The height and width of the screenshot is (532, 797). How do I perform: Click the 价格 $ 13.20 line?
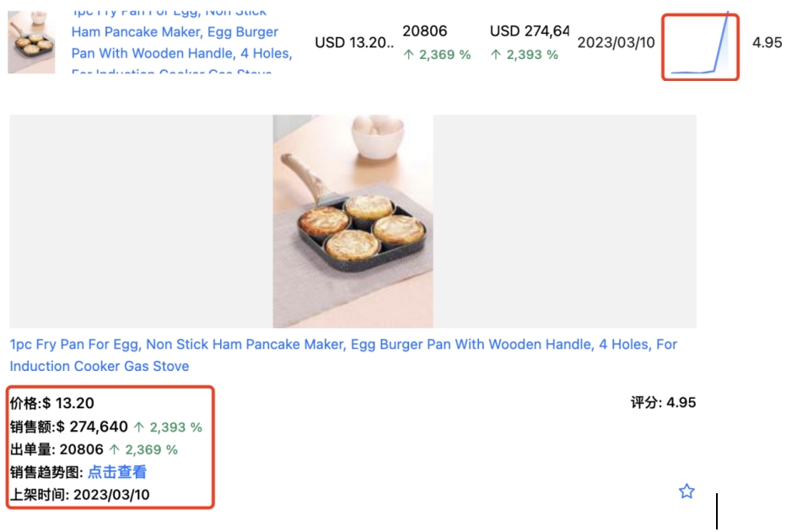point(52,403)
